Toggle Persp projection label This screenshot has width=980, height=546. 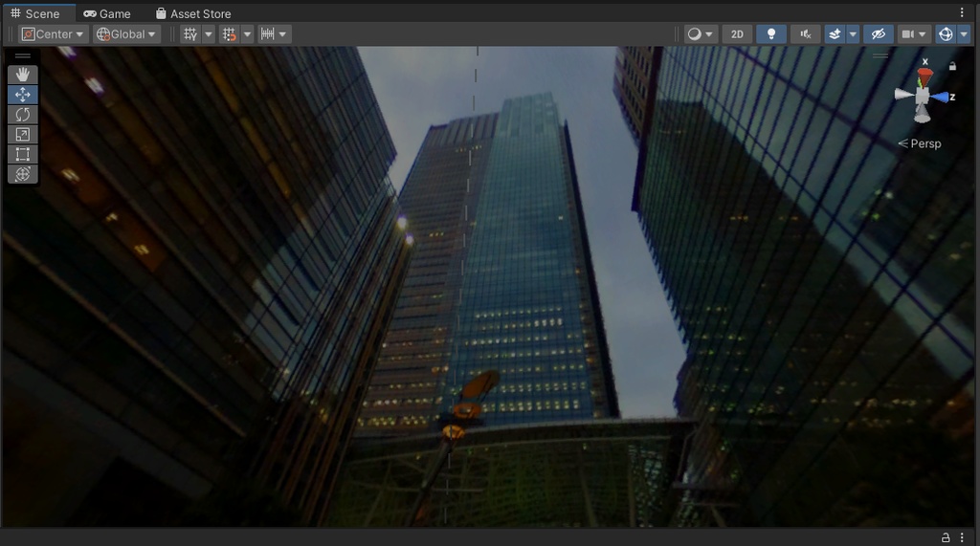point(920,143)
